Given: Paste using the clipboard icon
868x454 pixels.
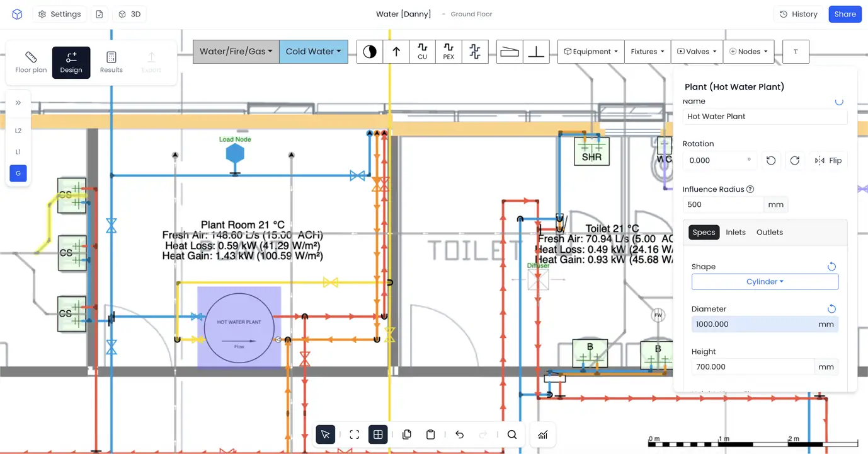Looking at the screenshot, I should click(431, 434).
